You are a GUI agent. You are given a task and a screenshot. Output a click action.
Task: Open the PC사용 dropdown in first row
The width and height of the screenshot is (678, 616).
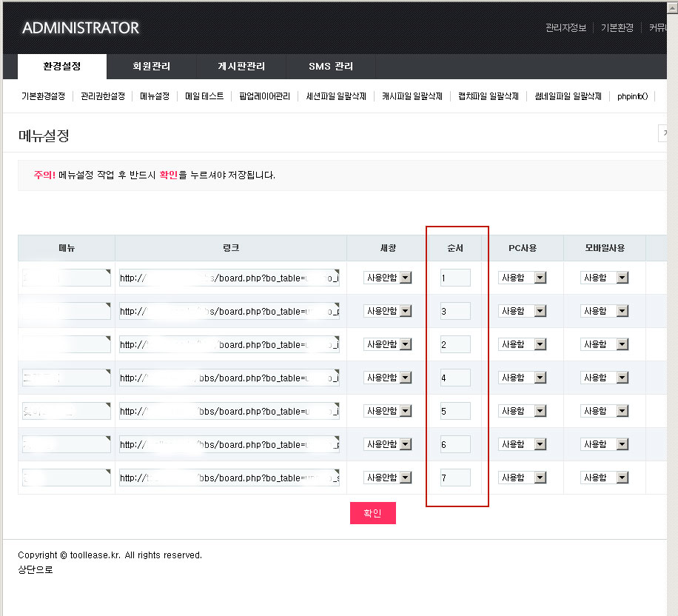[x=522, y=278]
